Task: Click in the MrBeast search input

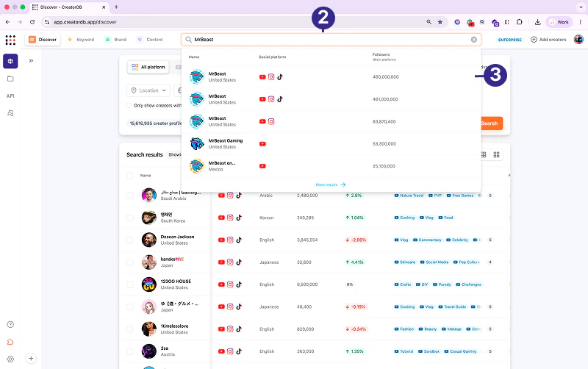Action: tap(331, 40)
